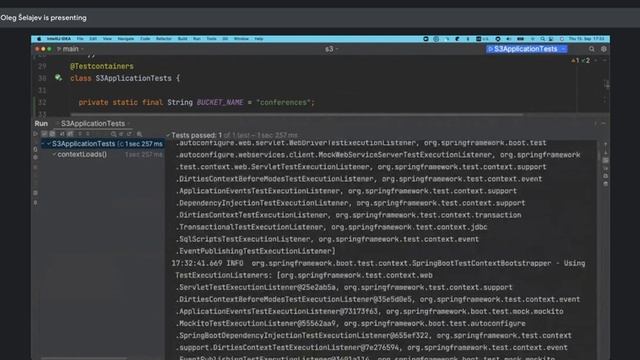
Task: Click the warnings inspection indicator
Action: [x=576, y=60]
